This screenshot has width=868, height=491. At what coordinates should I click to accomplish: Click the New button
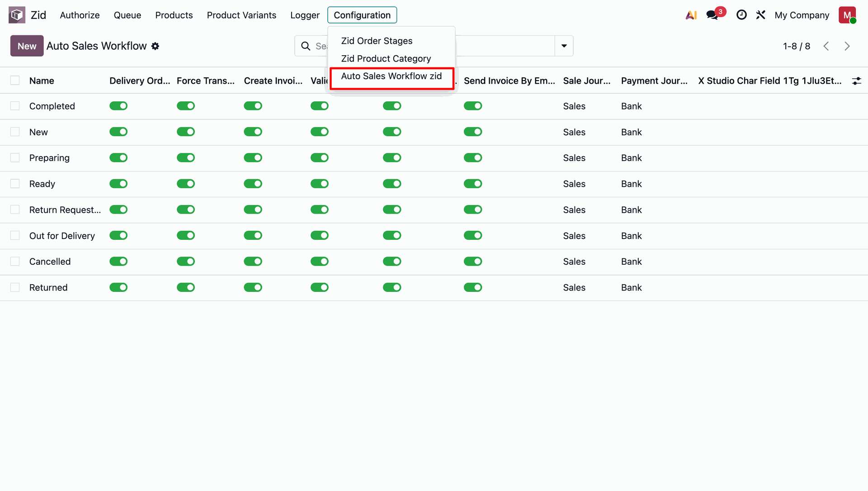[27, 46]
